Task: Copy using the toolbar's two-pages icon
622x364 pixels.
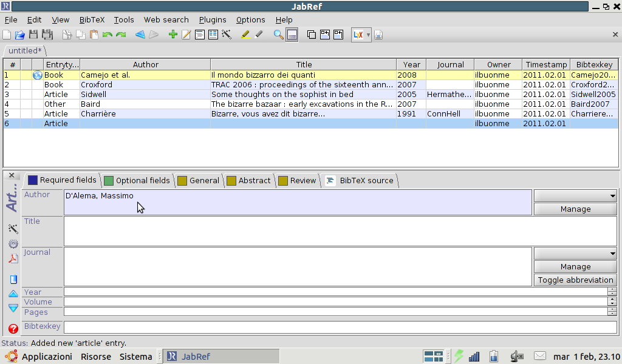Action: (x=81, y=35)
